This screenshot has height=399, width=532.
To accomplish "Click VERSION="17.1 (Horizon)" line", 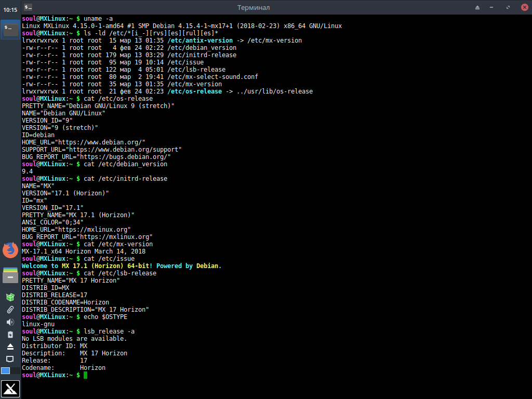I will 65,193.
